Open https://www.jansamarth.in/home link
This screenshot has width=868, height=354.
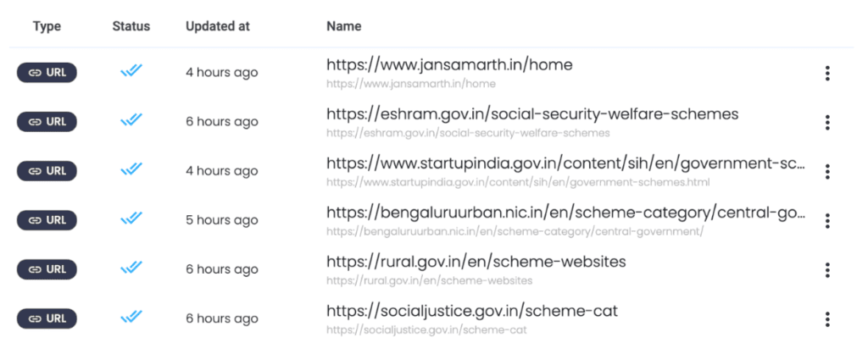click(449, 64)
